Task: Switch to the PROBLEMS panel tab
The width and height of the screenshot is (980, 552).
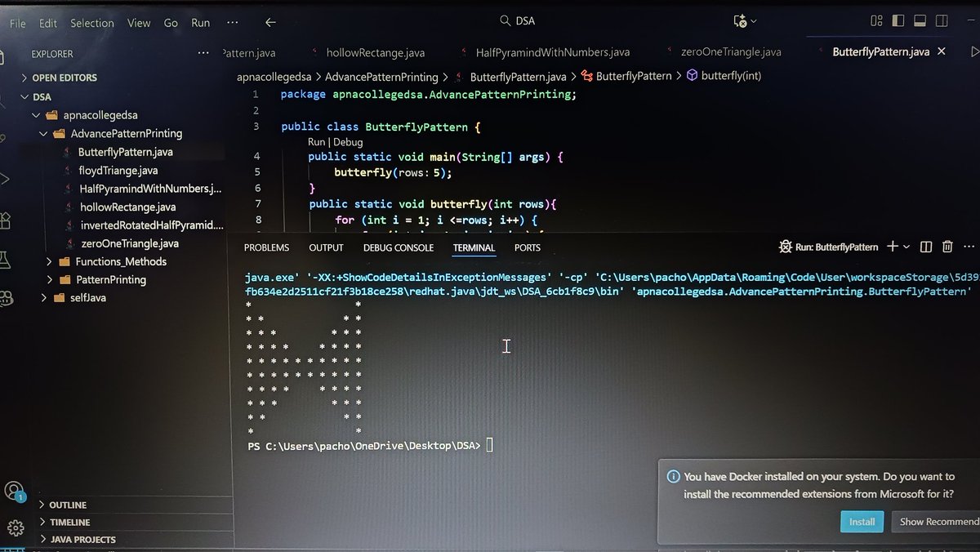Action: coord(266,247)
